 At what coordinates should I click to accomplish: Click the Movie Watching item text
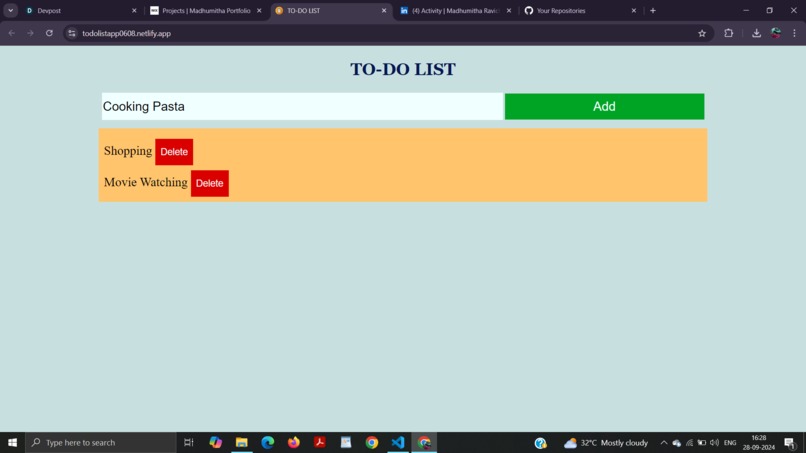[145, 182]
